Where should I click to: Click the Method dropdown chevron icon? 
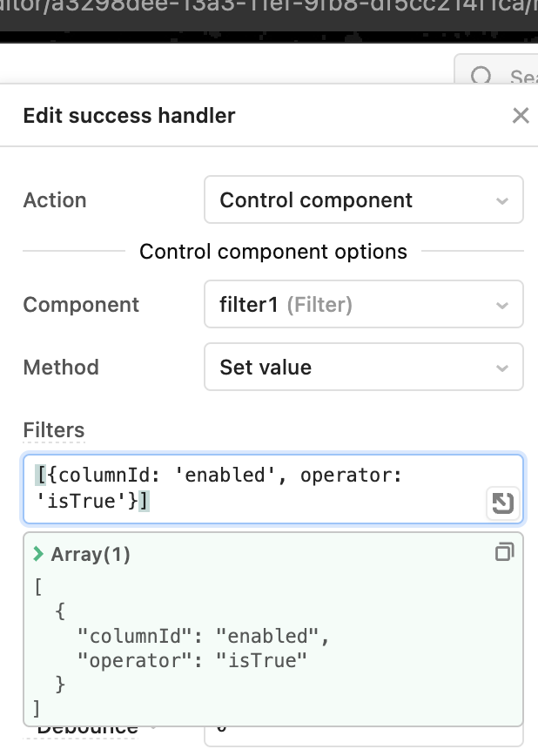click(502, 367)
